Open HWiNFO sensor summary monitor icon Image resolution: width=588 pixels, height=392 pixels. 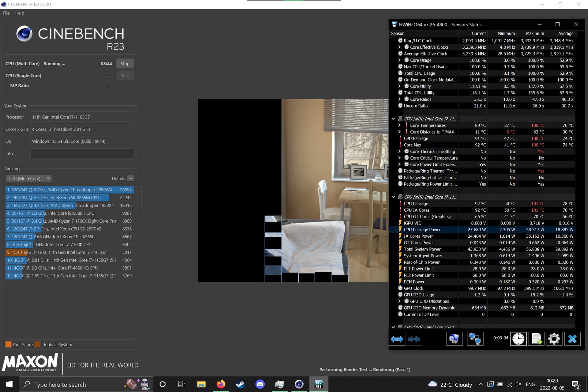pyautogui.click(x=454, y=339)
